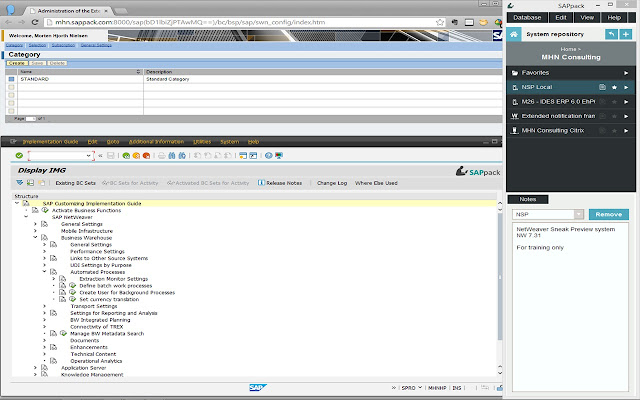
Task: Open the Help menu in SAPpack
Action: pyautogui.click(x=614, y=18)
